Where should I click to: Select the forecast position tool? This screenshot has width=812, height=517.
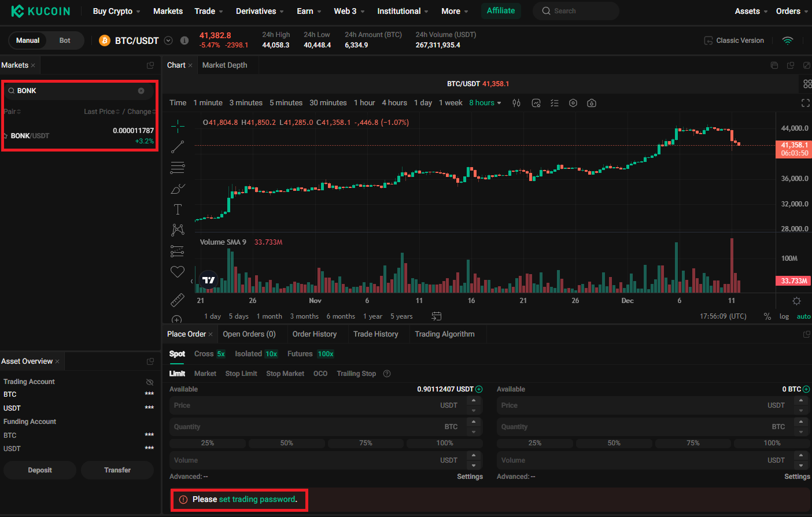click(178, 251)
